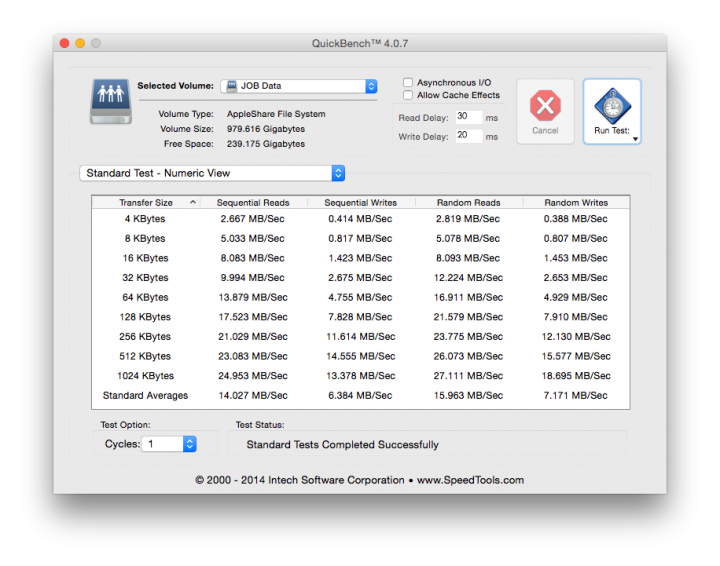Select the 8 KBytes row label

145,239
